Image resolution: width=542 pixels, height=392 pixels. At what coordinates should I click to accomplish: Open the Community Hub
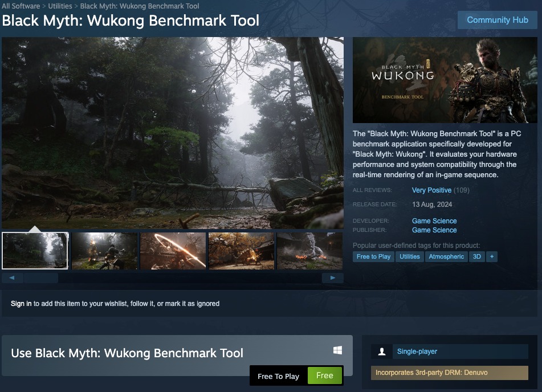(x=498, y=20)
